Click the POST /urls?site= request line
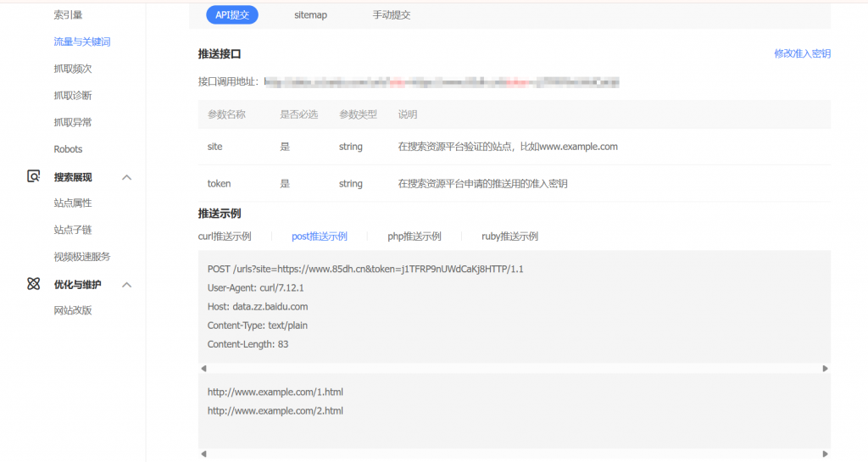 coord(365,269)
